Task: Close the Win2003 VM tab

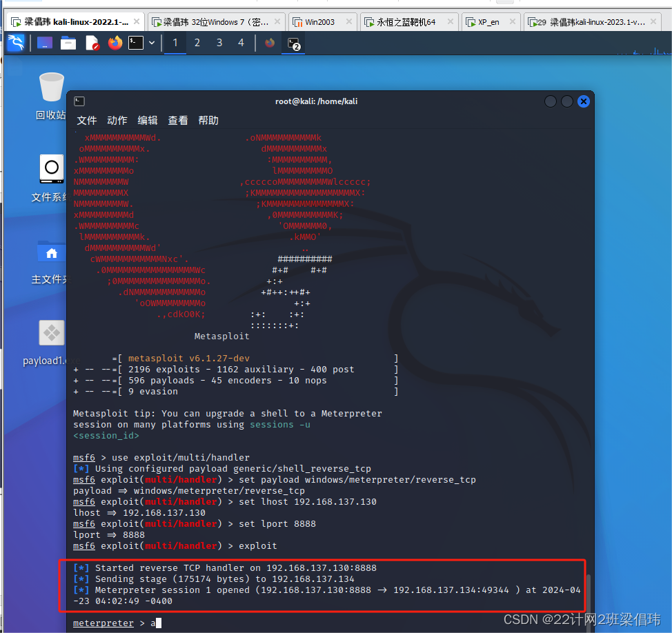Action: click(349, 21)
